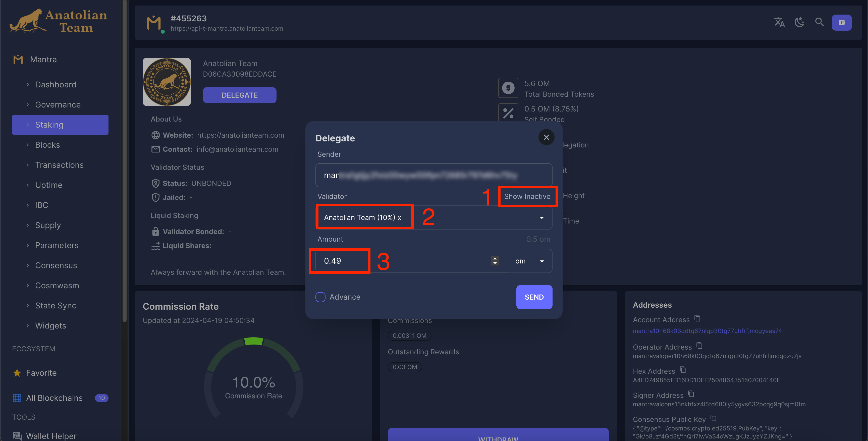Open All Blockchains list

point(60,398)
